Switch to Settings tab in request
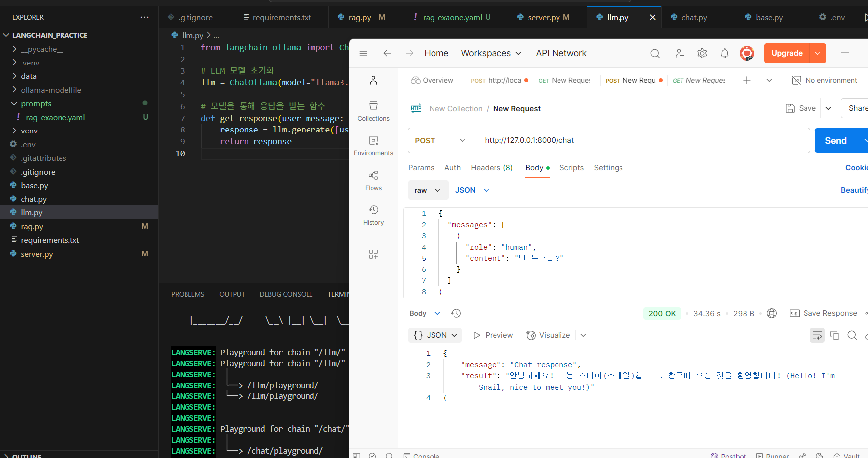 [x=608, y=168]
